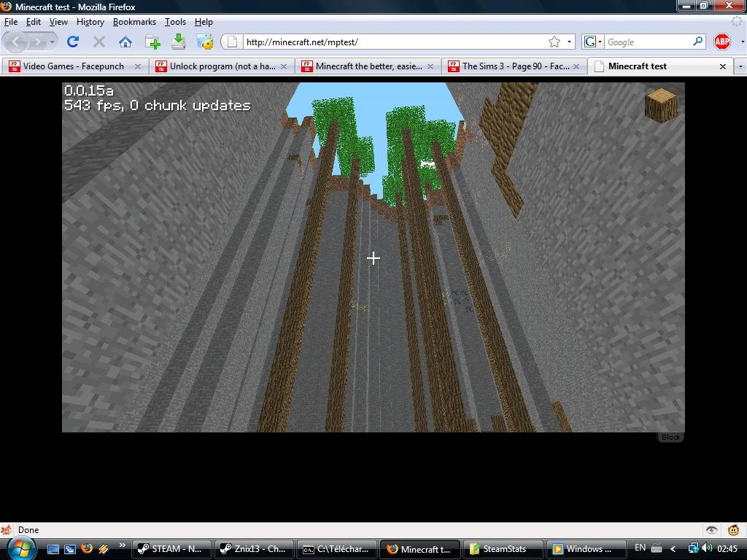The width and height of the screenshot is (747, 560).
Task: Switch to STEAM - N... taskbar window
Action: pyautogui.click(x=171, y=549)
